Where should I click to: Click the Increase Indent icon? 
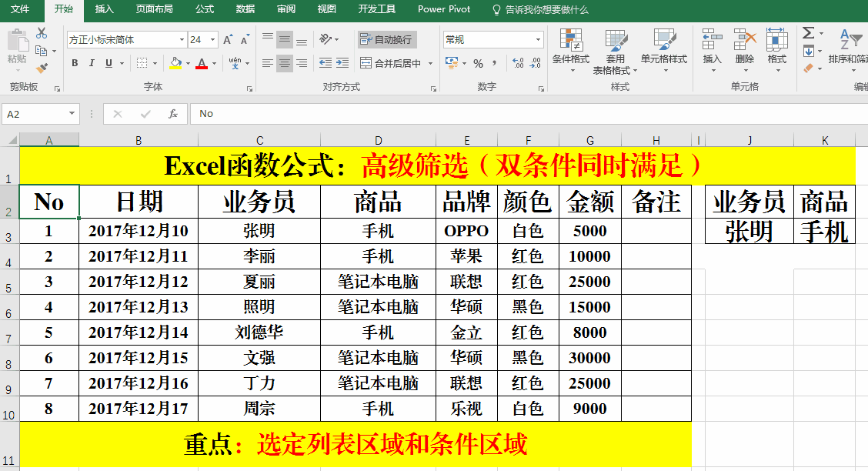342,63
